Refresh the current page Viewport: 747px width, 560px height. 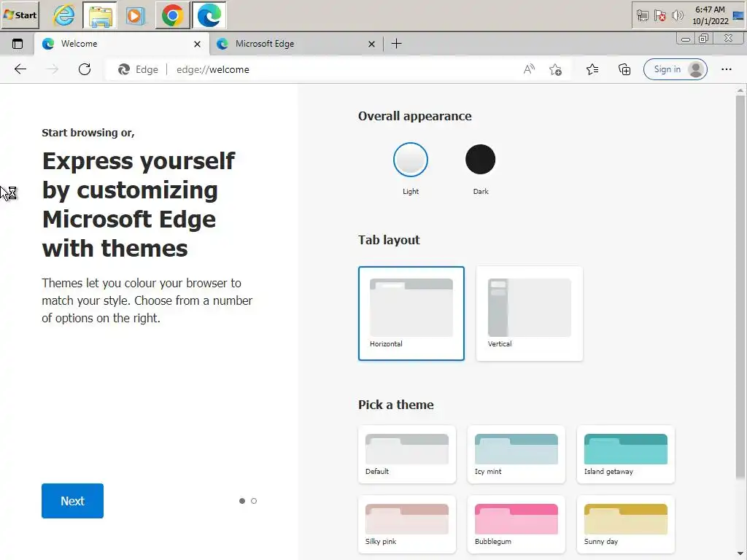point(85,69)
